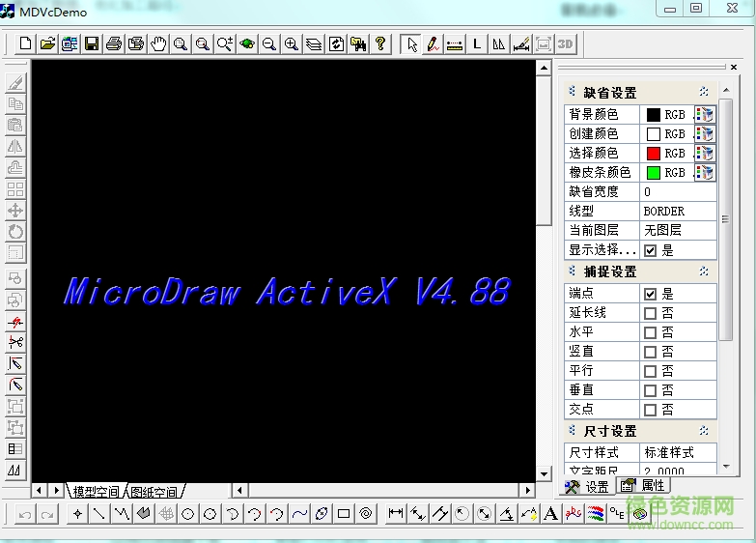The image size is (756, 543).
Task: Enable the 延长线 snap checkbox
Action: [x=650, y=313]
